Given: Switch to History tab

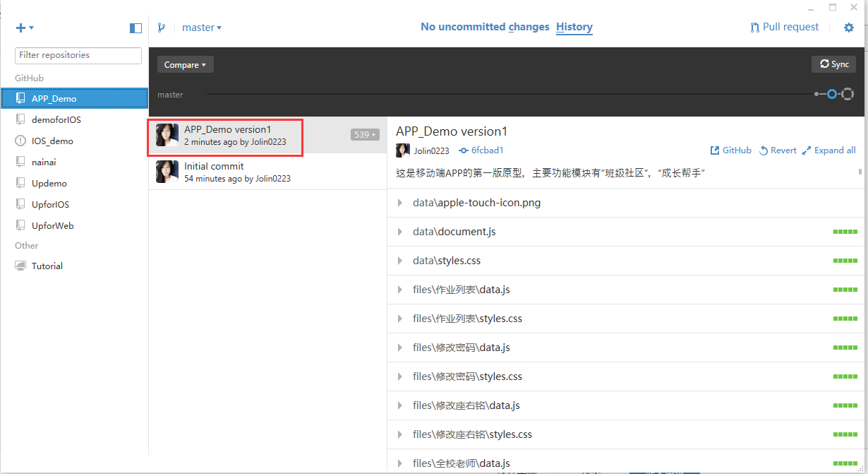Looking at the screenshot, I should [574, 27].
